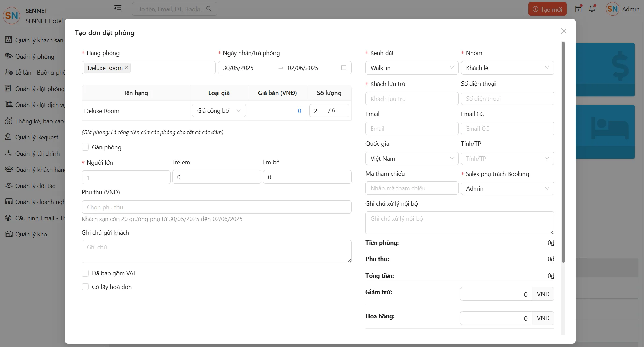Click the notification bell icon

coord(592,9)
